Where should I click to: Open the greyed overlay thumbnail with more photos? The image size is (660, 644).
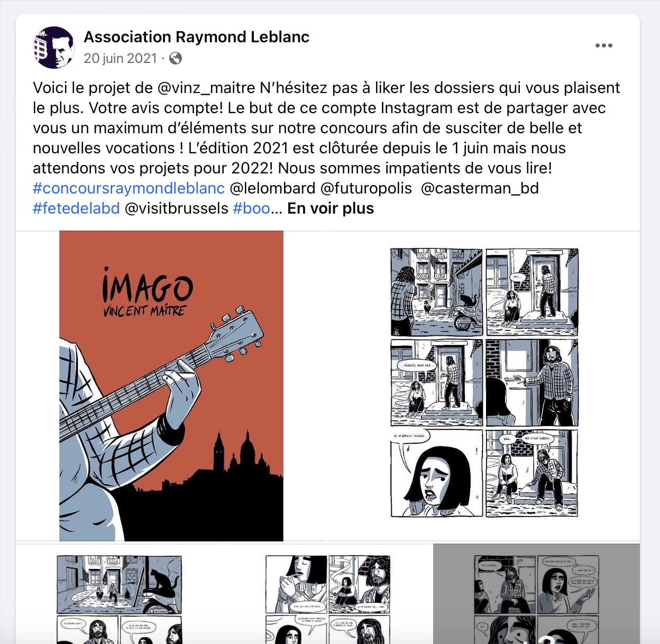pos(536,594)
